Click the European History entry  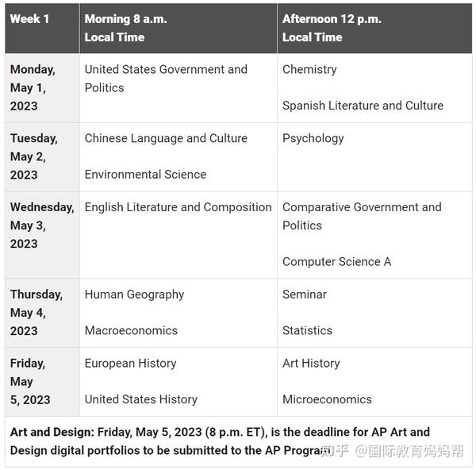130,364
